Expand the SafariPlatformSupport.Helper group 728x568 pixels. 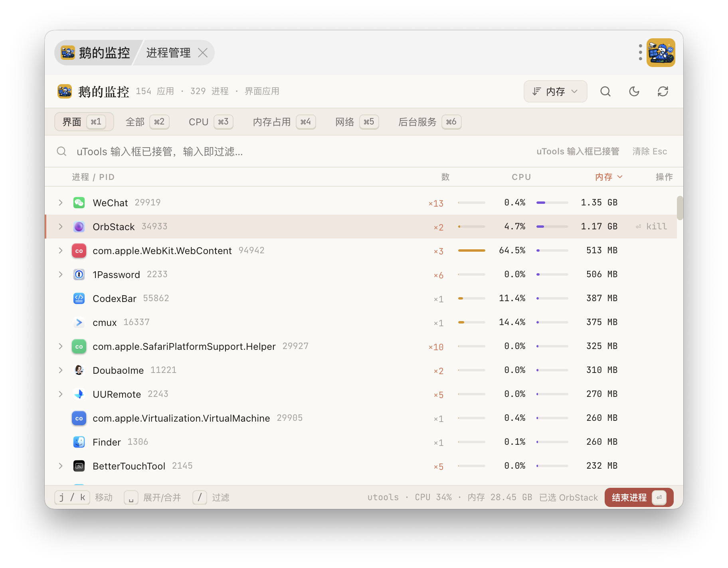61,346
